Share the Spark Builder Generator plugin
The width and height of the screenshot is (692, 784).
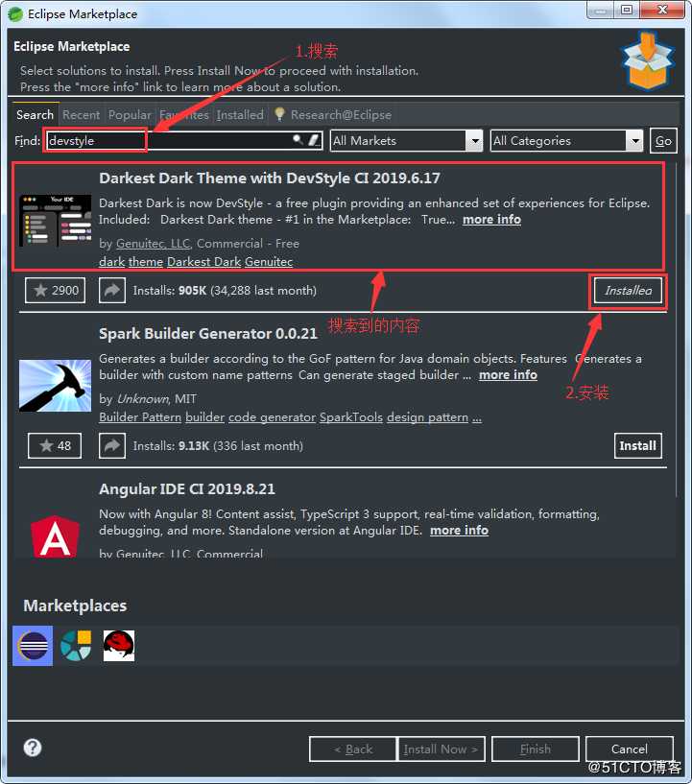coord(112,445)
